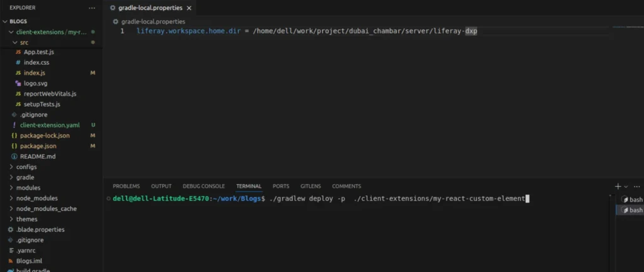Select the second bash terminal session

coord(631,210)
